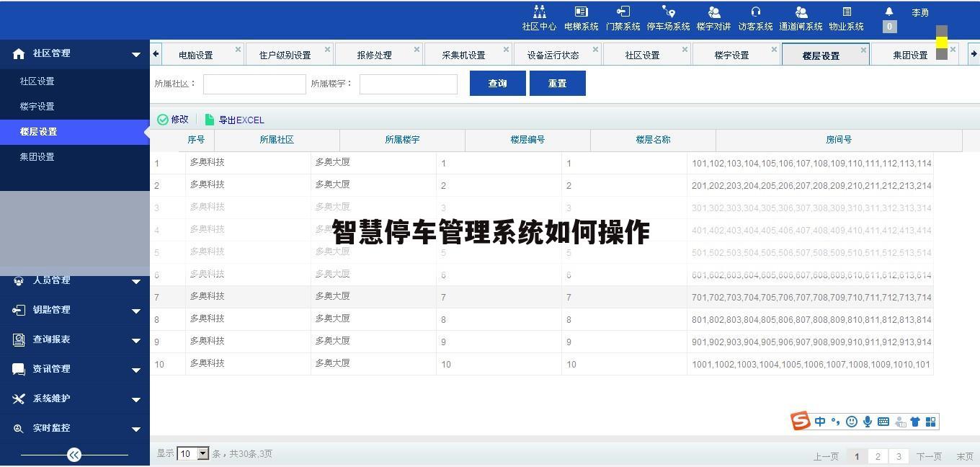Open 停车场系统 module
This screenshot has width=980, height=467.
[668, 19]
